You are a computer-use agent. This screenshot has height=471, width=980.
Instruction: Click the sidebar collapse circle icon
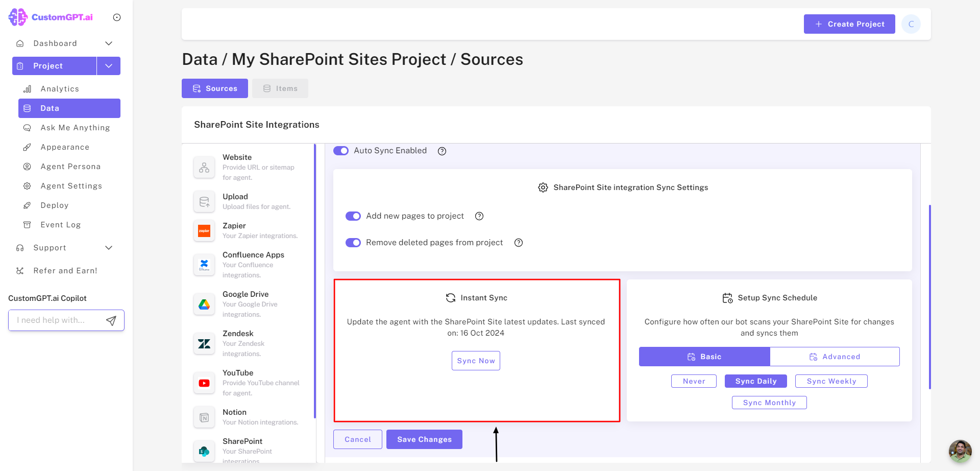pyautogui.click(x=117, y=17)
